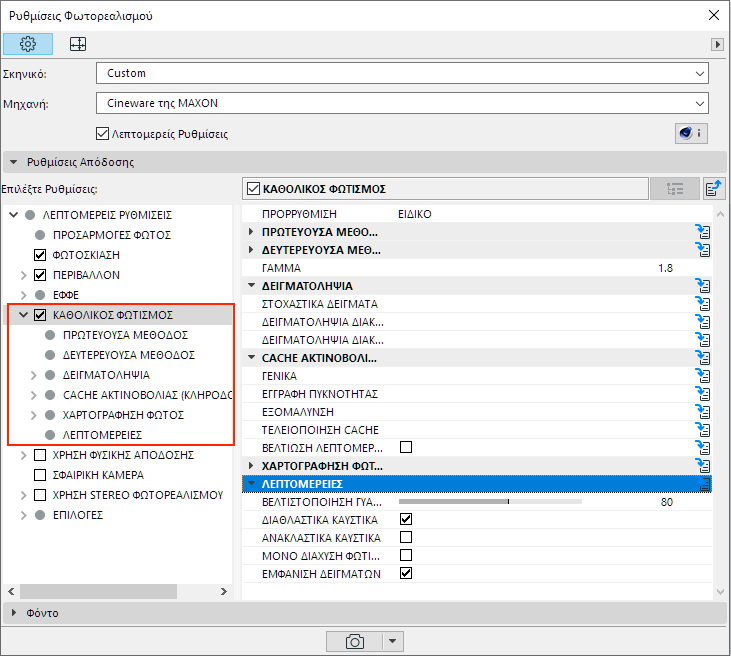The image size is (731, 656).
Task: Click details icon on ΕΓΓΡΑΦΗ ΠΥΚΝΟΤΗΤΑΣ row
Action: coord(703,394)
